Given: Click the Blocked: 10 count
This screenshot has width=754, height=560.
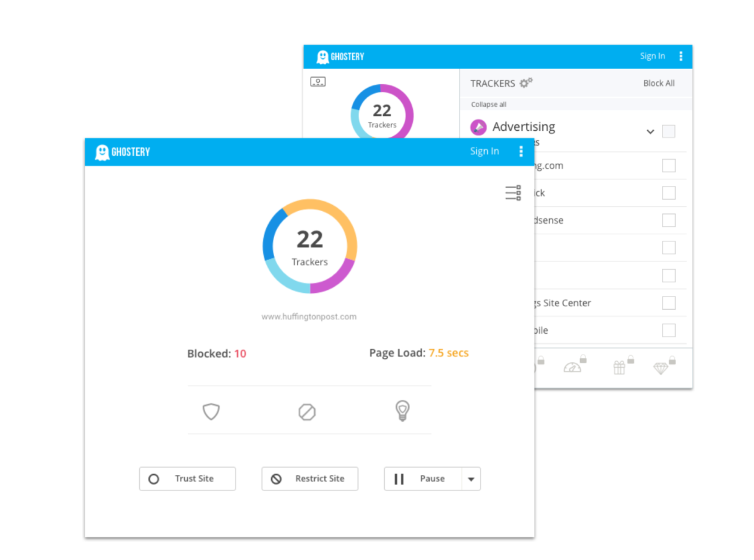Looking at the screenshot, I should [216, 354].
